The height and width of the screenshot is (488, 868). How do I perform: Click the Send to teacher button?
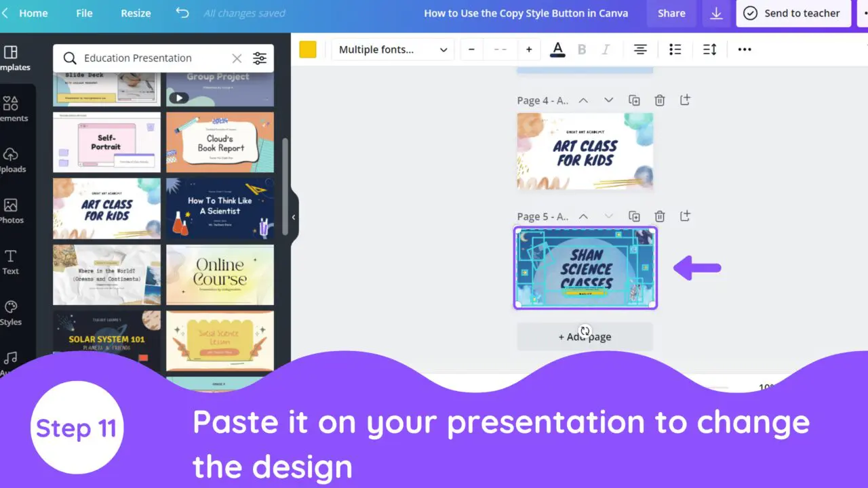[x=793, y=13]
